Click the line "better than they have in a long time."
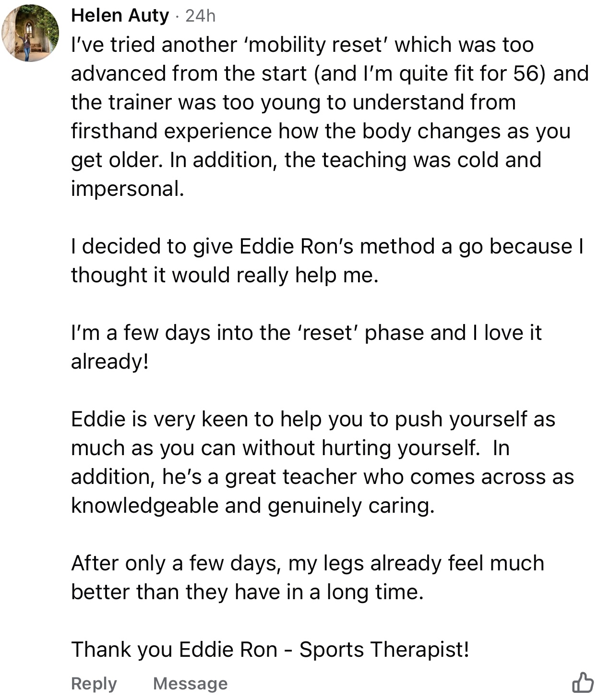598x700 pixels. (248, 592)
